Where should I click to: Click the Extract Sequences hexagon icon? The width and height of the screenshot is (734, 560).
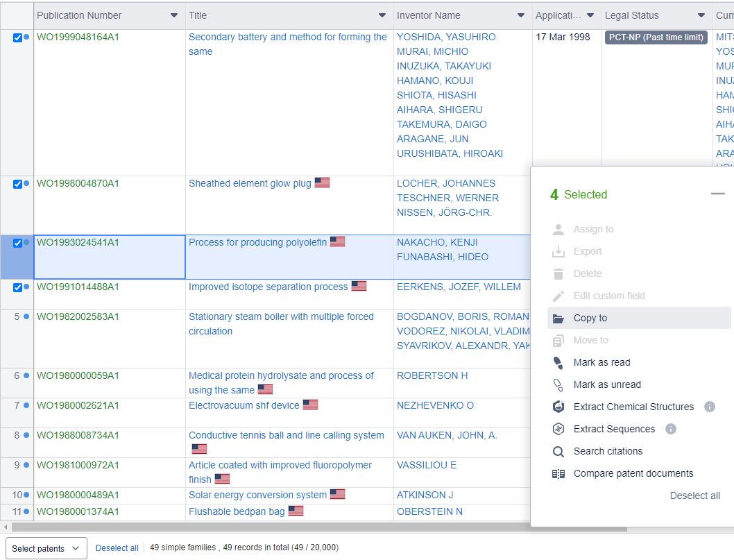point(558,430)
